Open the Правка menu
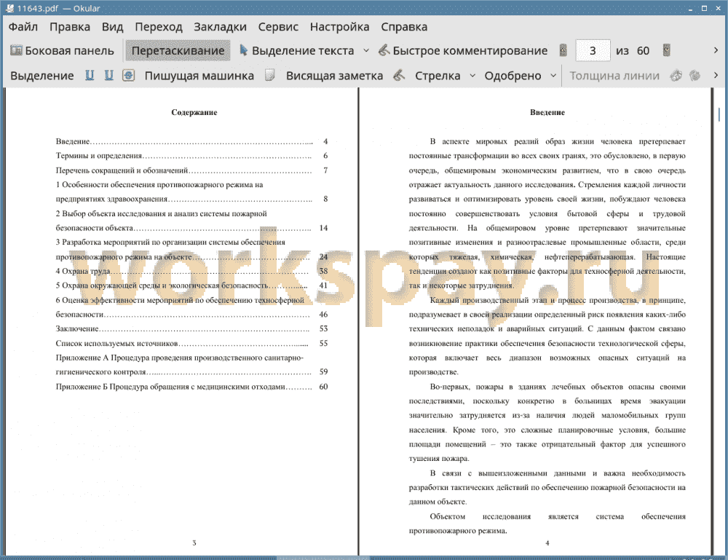 [70, 27]
